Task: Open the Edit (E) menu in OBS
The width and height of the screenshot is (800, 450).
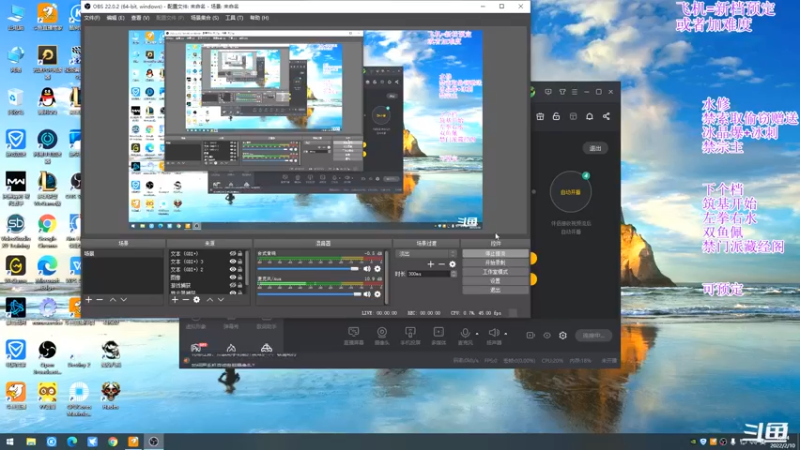Action: tap(115, 18)
